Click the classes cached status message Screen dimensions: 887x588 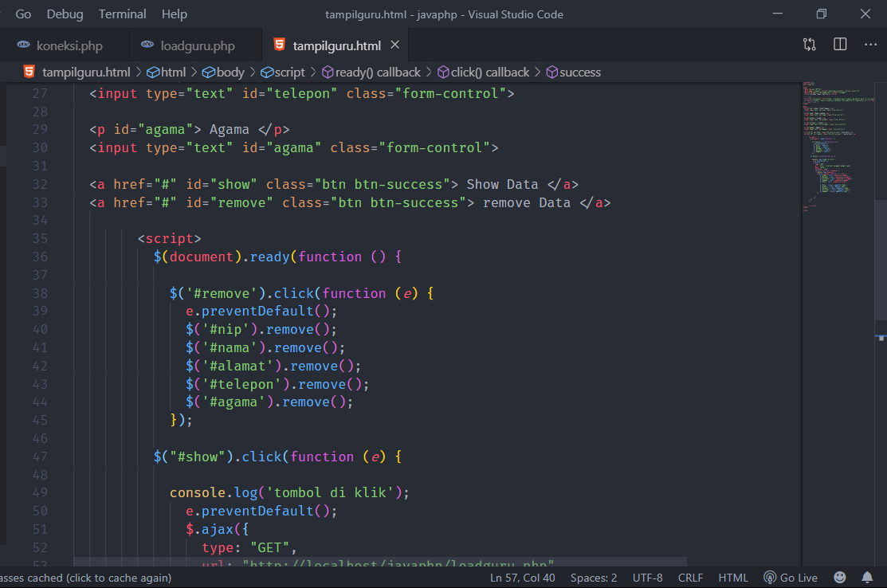[x=84, y=578]
